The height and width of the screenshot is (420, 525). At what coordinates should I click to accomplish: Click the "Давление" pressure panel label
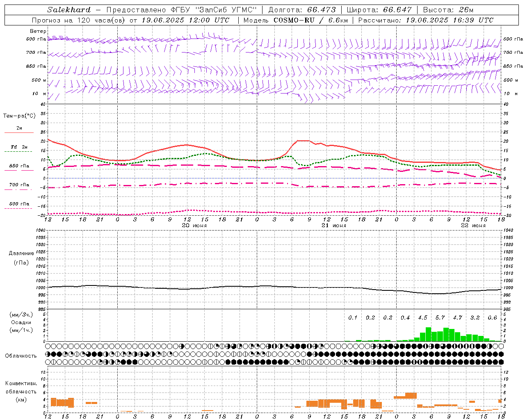(x=21, y=253)
